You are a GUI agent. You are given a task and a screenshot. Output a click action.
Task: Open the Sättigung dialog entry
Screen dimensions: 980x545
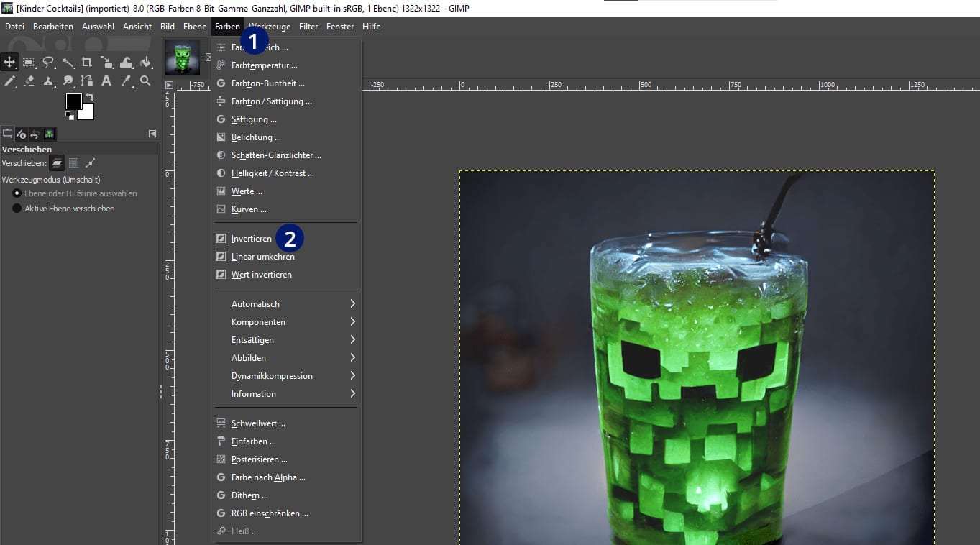pyautogui.click(x=286, y=119)
